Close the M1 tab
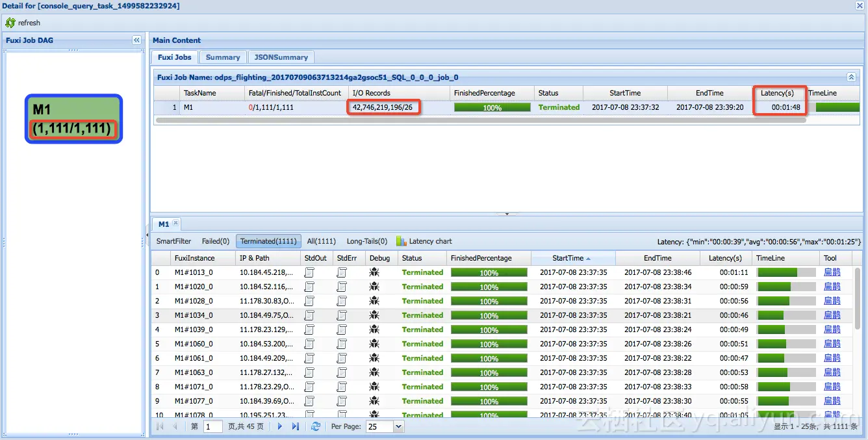The width and height of the screenshot is (868, 440). 175,223
